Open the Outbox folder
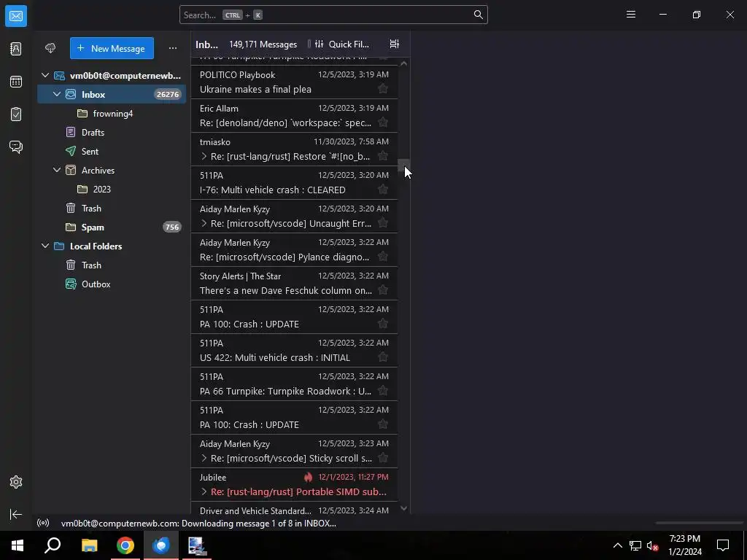747x560 pixels. (112, 284)
